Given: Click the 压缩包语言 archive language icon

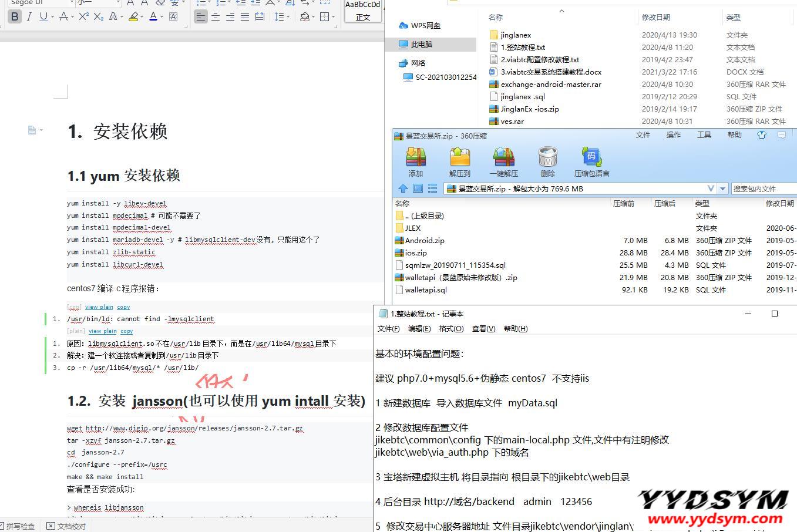Looking at the screenshot, I should [x=591, y=161].
